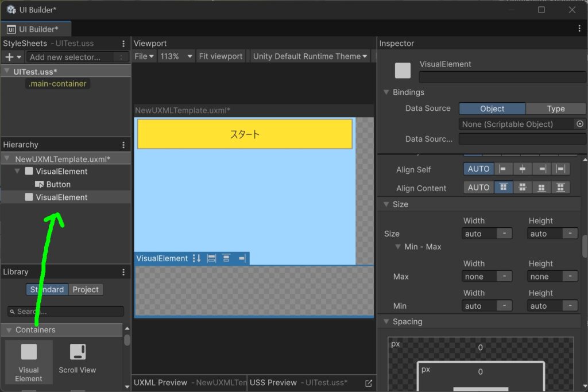The image size is (588, 392).
Task: Collapse the Size section
Action: [386, 204]
